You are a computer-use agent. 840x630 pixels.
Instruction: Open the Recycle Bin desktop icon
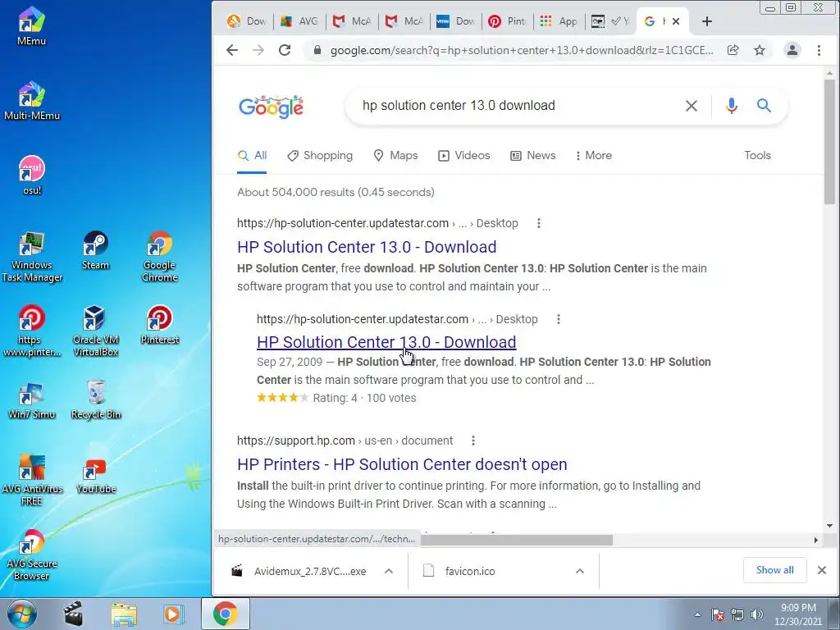coord(96,400)
